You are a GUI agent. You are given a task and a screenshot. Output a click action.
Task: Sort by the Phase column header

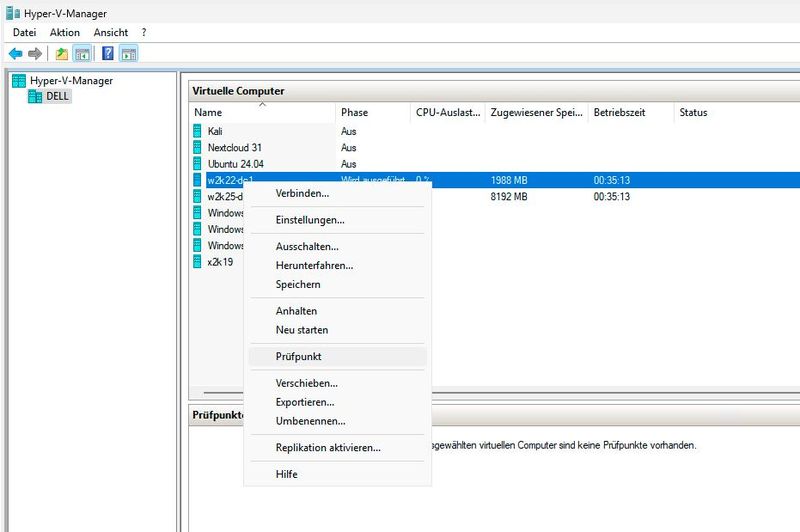click(373, 112)
